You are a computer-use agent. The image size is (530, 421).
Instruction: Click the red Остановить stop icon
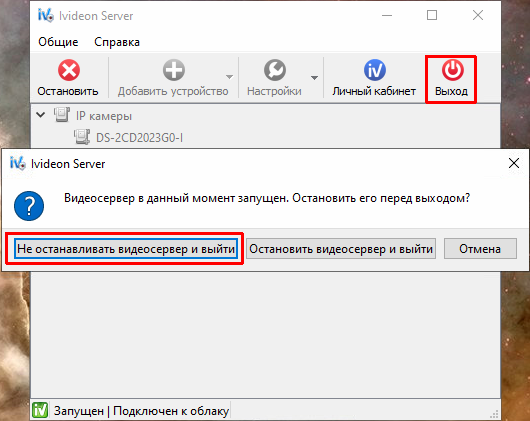point(69,70)
